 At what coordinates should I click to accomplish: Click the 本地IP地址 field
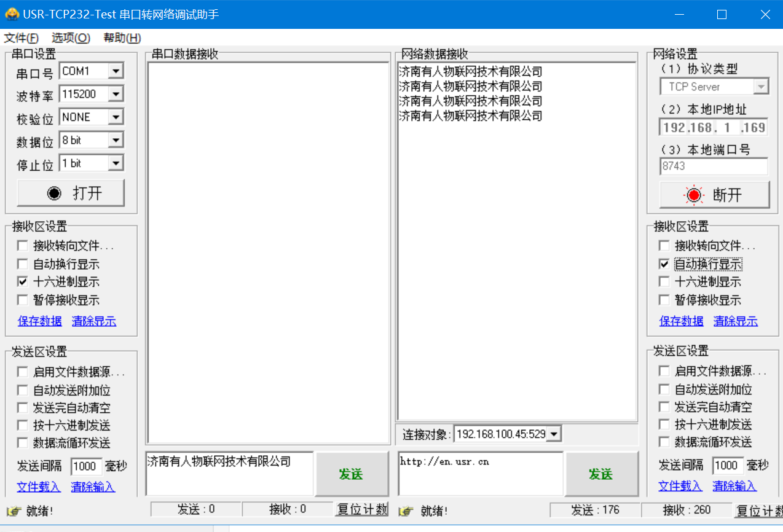click(x=714, y=127)
